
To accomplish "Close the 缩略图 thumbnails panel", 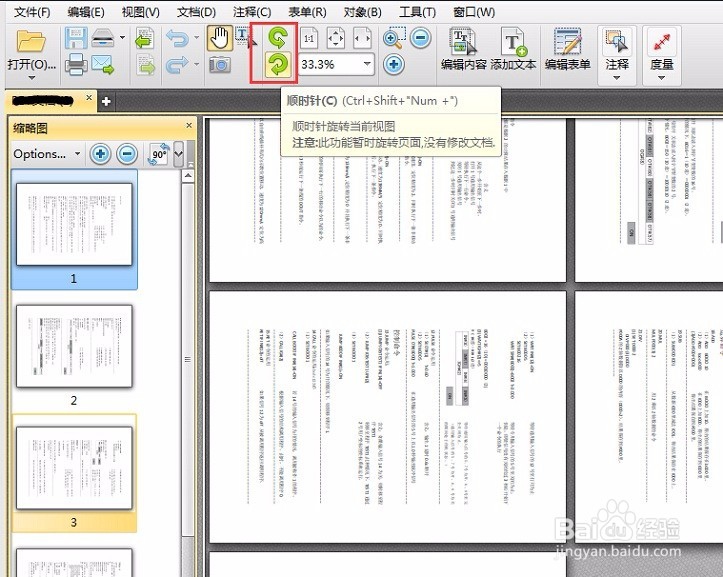I will [189, 125].
